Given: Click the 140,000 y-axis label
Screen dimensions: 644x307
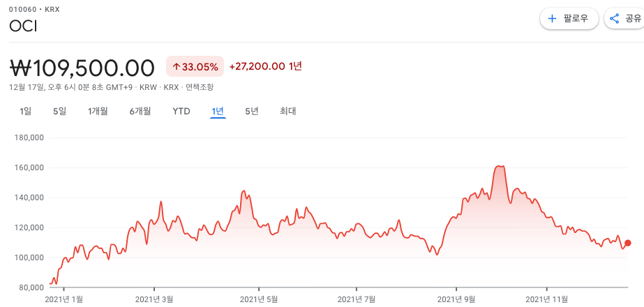Looking at the screenshot, I should point(29,197).
